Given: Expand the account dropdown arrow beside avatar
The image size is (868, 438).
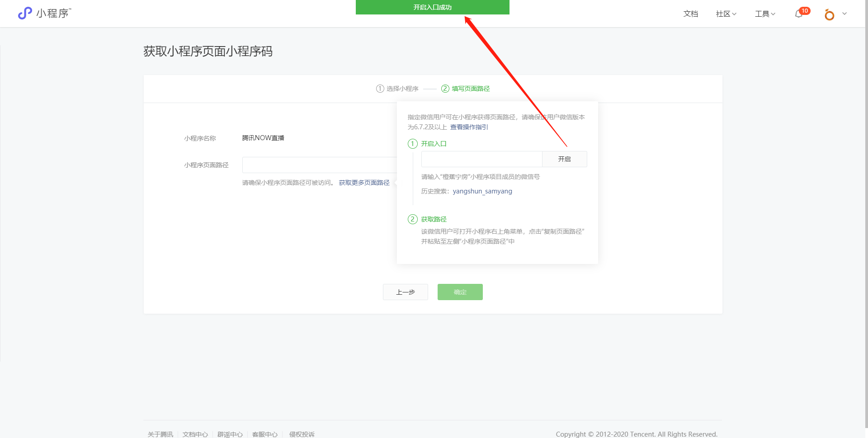Looking at the screenshot, I should point(844,14).
